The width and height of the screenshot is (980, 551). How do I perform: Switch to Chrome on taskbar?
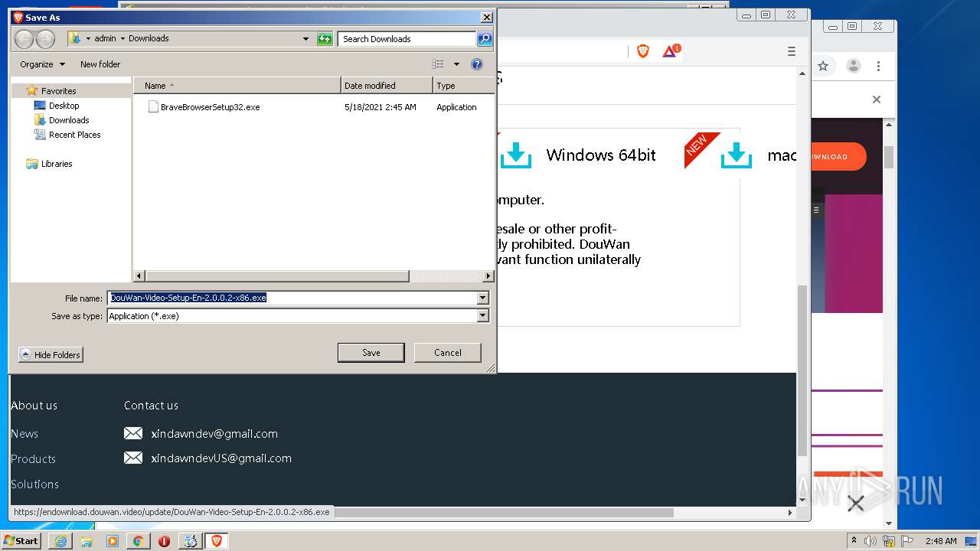[x=138, y=541]
